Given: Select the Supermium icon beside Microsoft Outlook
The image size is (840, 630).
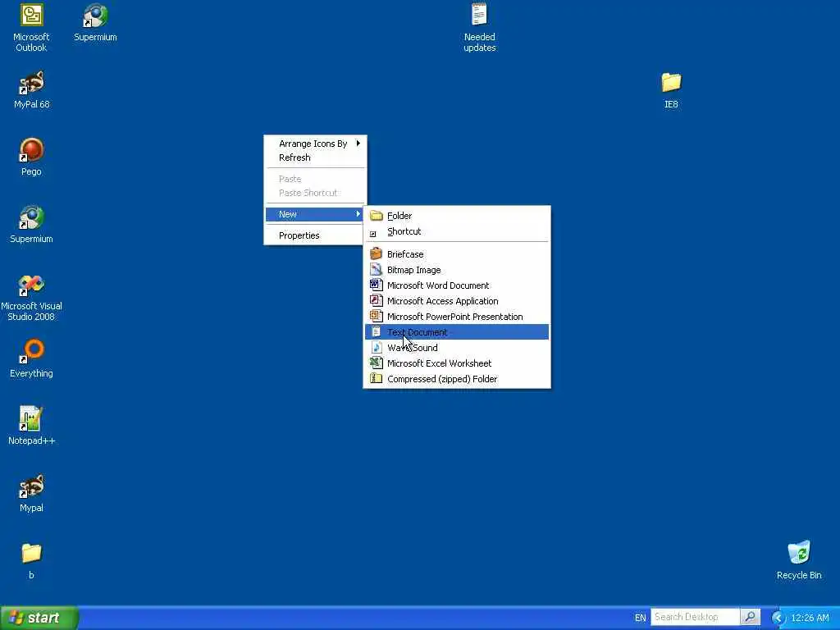Looking at the screenshot, I should [x=95, y=22].
